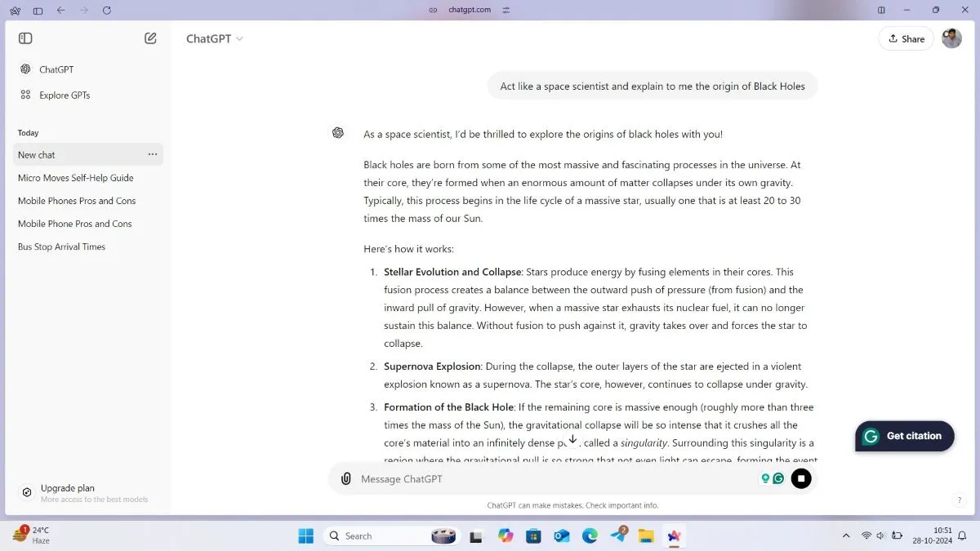Click the ChatGPT logo beside the response

(338, 133)
